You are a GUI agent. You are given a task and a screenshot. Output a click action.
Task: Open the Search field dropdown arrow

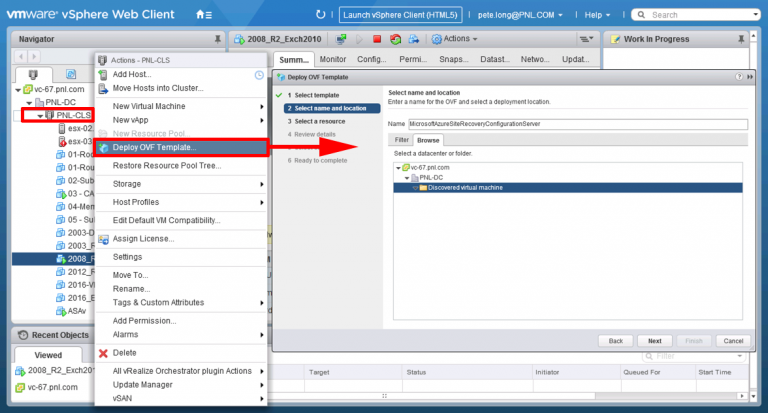tap(756, 15)
